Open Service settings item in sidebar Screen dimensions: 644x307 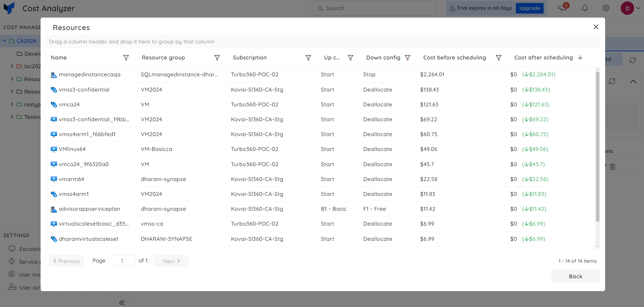(x=24, y=262)
